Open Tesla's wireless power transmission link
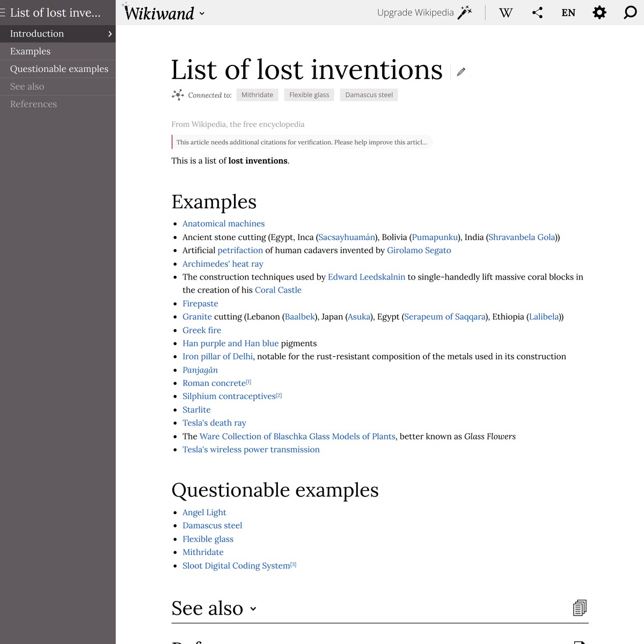 (251, 450)
